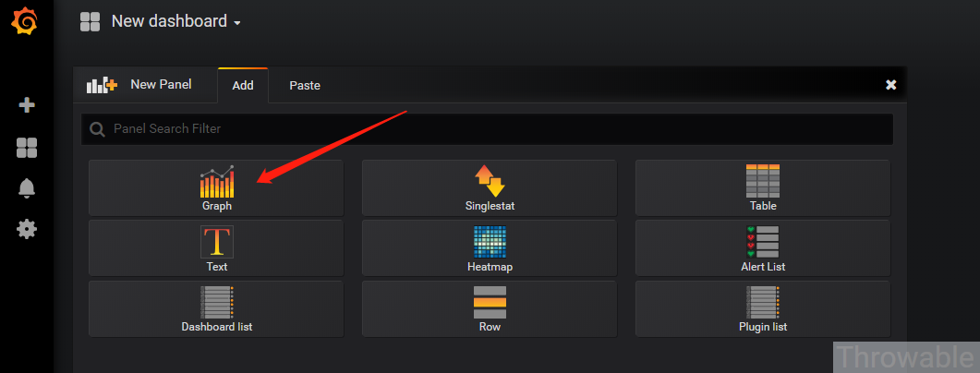Image resolution: width=980 pixels, height=373 pixels.
Task: Open the Configuration gear icon
Action: [26, 229]
